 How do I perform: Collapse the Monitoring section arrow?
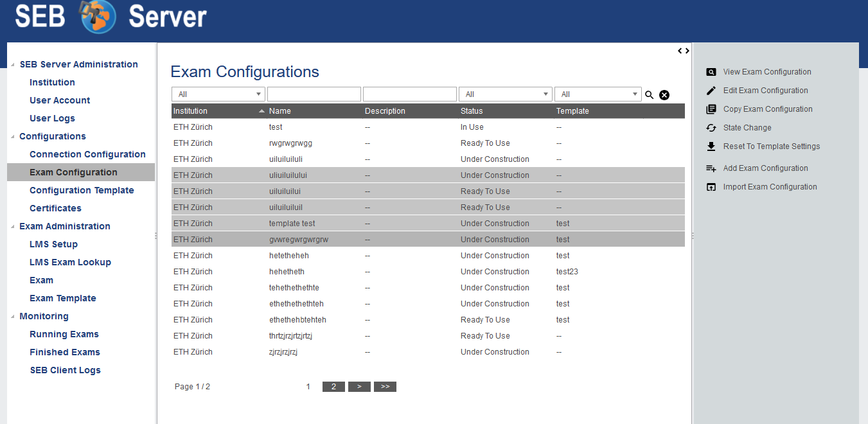pos(13,317)
